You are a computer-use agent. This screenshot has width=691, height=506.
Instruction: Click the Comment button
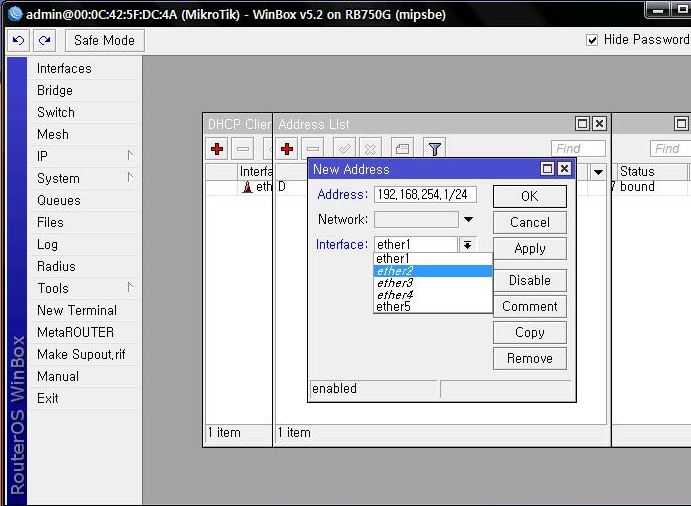pos(530,306)
